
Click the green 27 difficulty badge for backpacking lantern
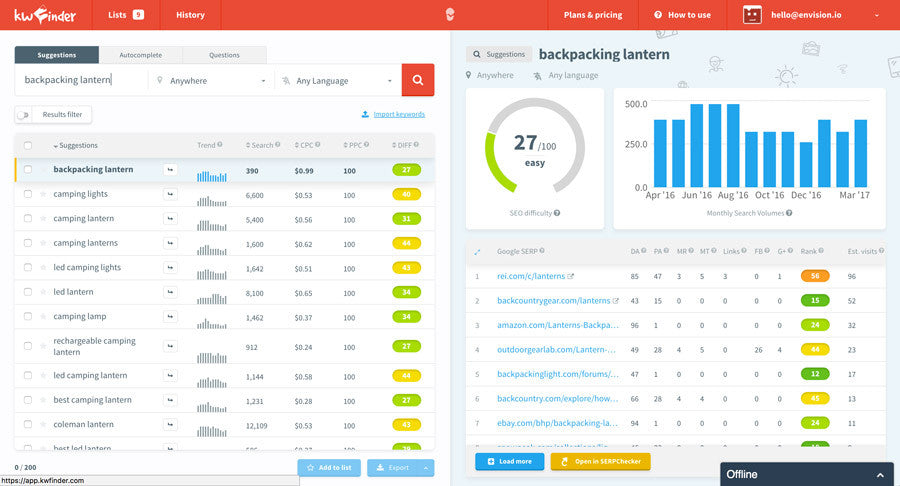point(406,170)
